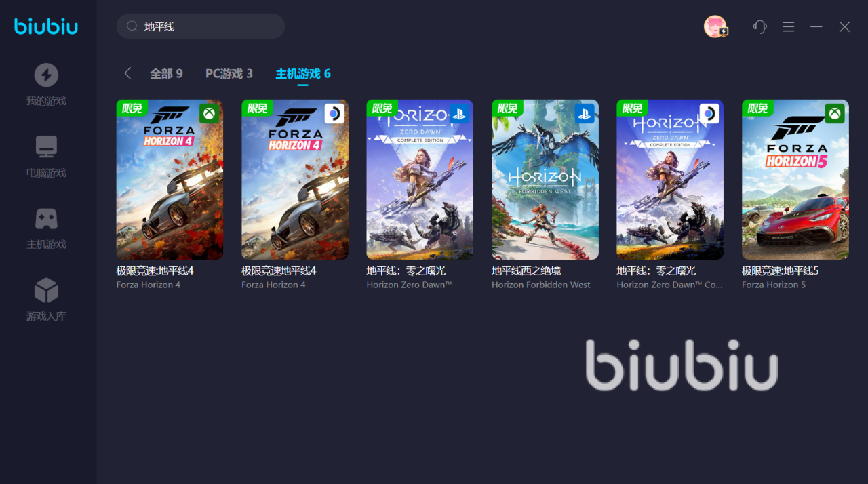Image resolution: width=868 pixels, height=484 pixels.
Task: Go back using the left chevron
Action: 127,73
